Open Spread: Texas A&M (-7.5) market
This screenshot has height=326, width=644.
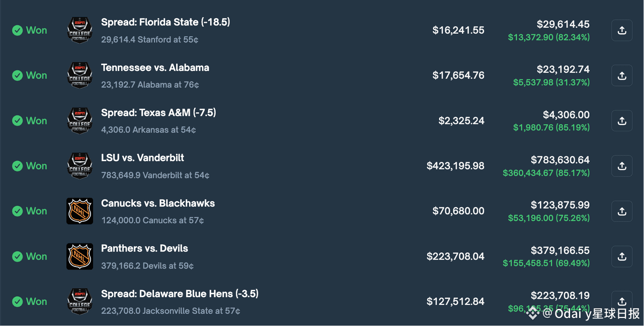158,112
